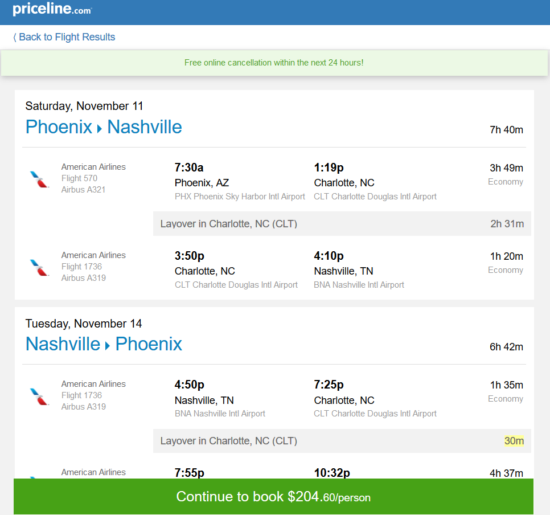Click the highlighted 30m layover duration
The height and width of the screenshot is (515, 550).
(514, 441)
